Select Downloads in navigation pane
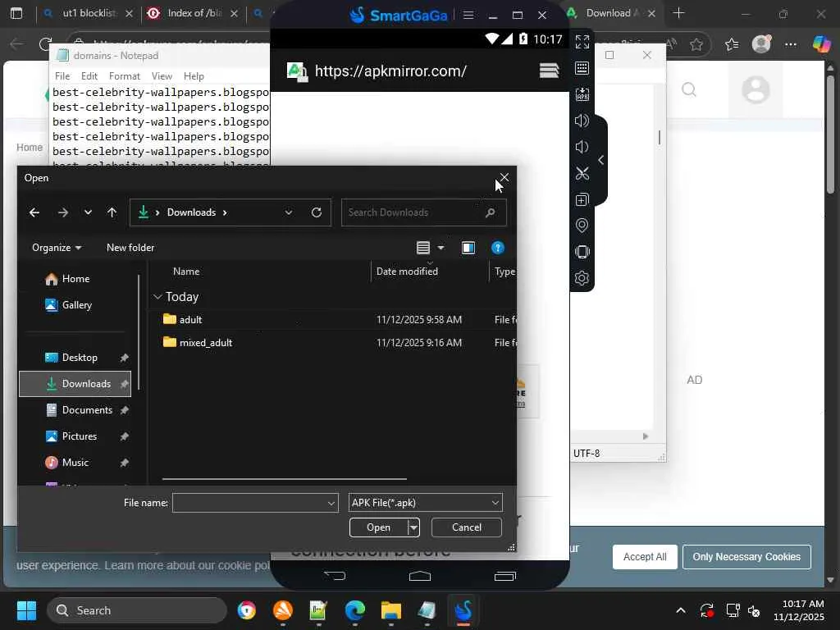 click(x=75, y=384)
